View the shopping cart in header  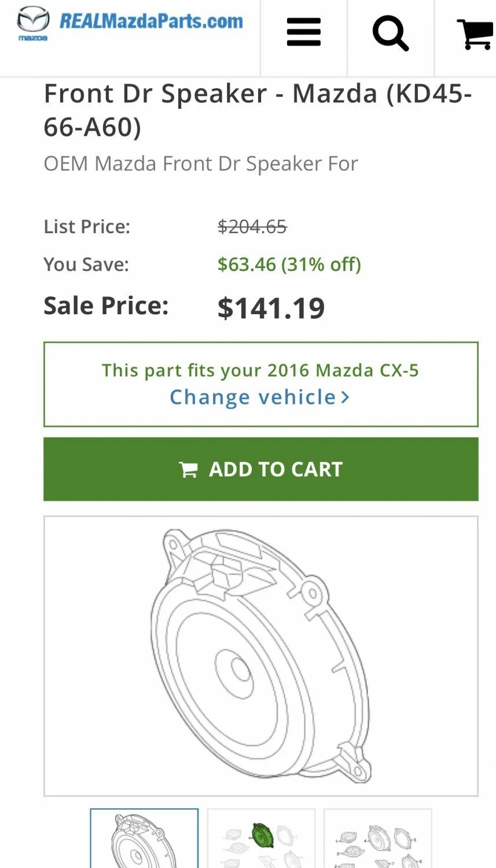coord(475,34)
